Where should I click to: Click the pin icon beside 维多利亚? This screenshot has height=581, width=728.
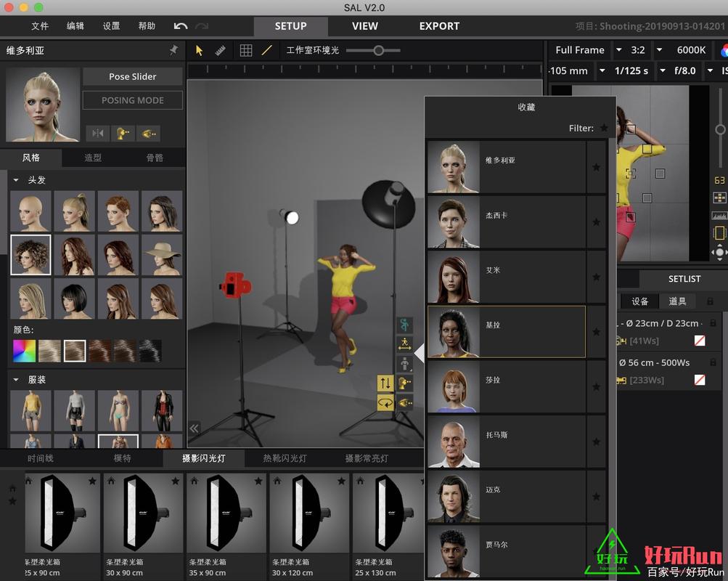coord(174,51)
